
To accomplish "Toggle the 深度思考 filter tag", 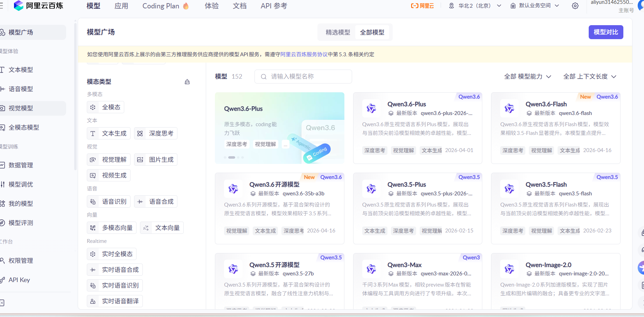I will click(x=155, y=134).
